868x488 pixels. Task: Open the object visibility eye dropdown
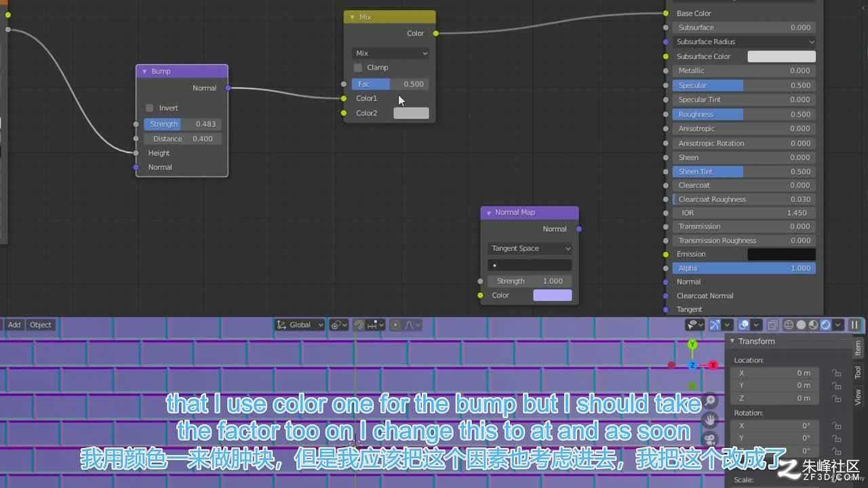coord(694,325)
